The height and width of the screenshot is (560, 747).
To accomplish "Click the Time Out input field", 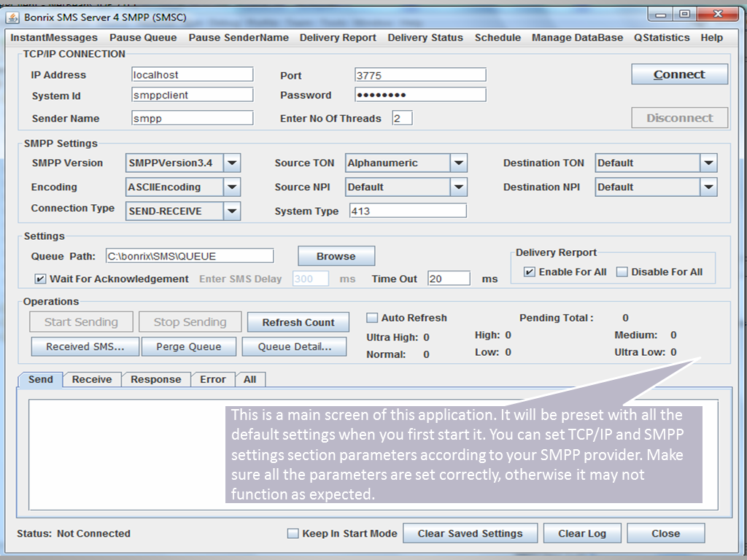I will 449,279.
